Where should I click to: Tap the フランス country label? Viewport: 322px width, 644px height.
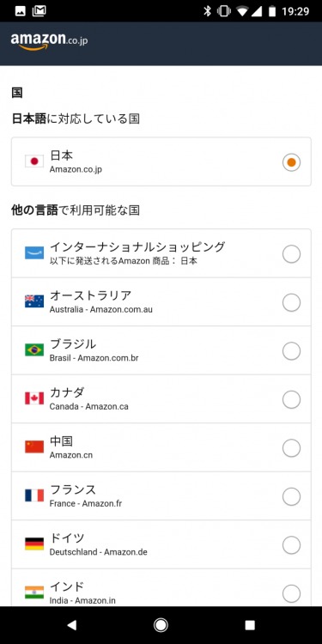(x=73, y=489)
